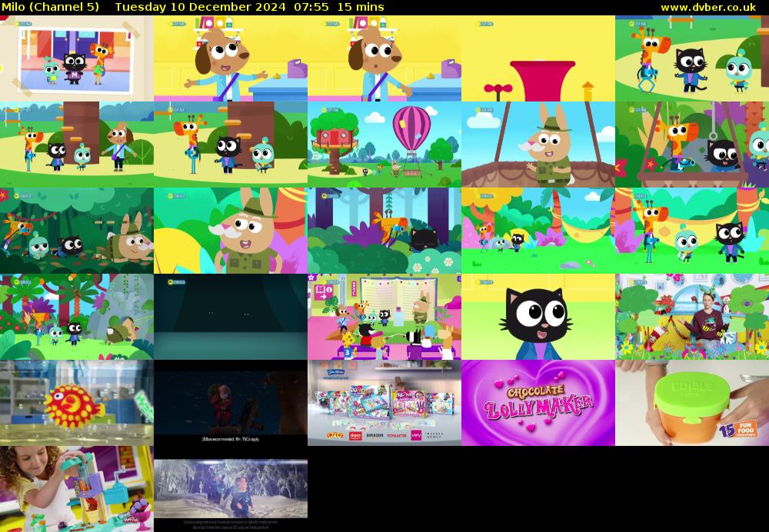Viewport: 769px width, 532px height.
Task: Open close-up thumbnail of rabbit explorer talking
Action: pyautogui.click(x=231, y=231)
